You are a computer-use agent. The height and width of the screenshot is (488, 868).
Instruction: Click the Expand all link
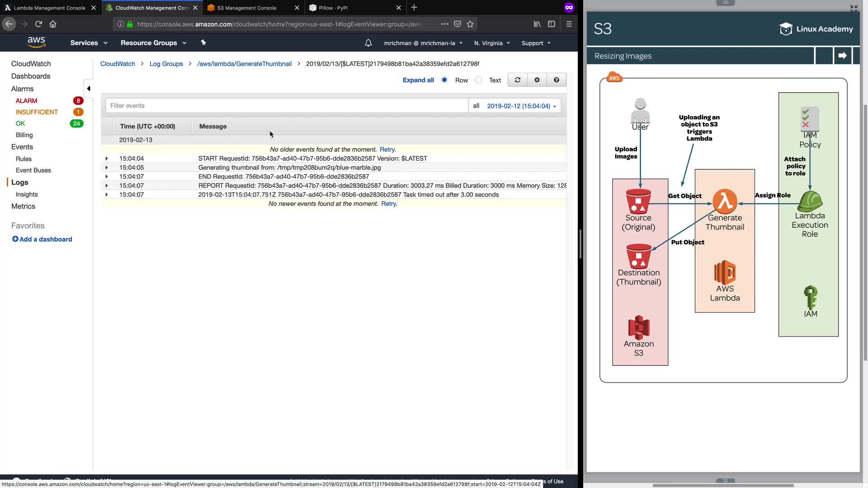(418, 80)
